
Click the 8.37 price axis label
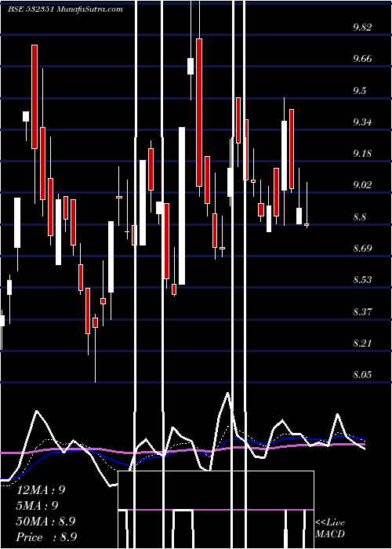[x=362, y=311]
